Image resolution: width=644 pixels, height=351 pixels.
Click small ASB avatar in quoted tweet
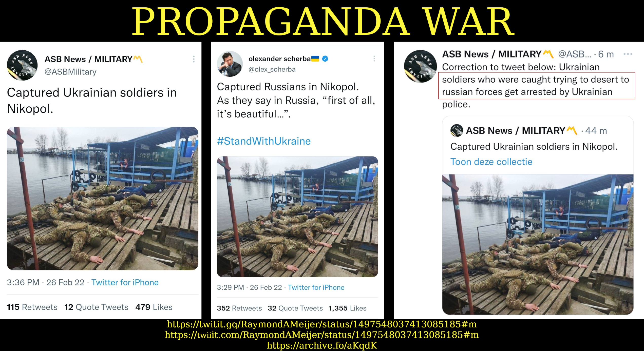457,130
